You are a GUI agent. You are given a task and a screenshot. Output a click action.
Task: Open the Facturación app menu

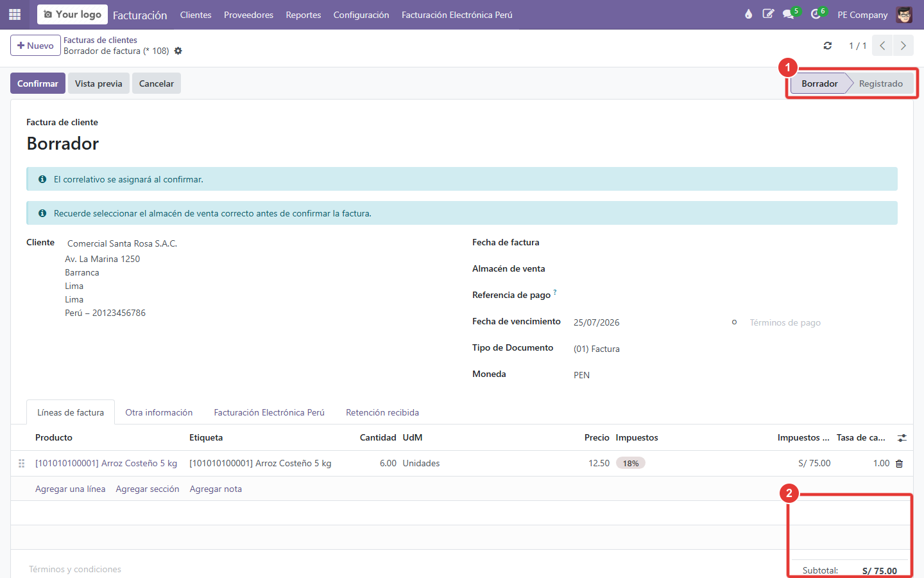[x=140, y=15]
